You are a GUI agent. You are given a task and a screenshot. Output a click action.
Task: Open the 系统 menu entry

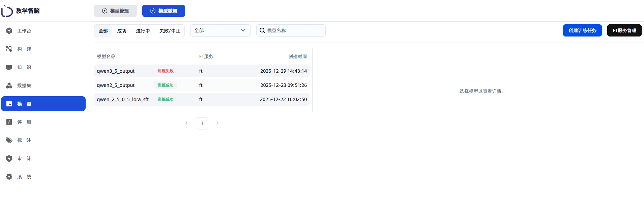[x=43, y=177]
